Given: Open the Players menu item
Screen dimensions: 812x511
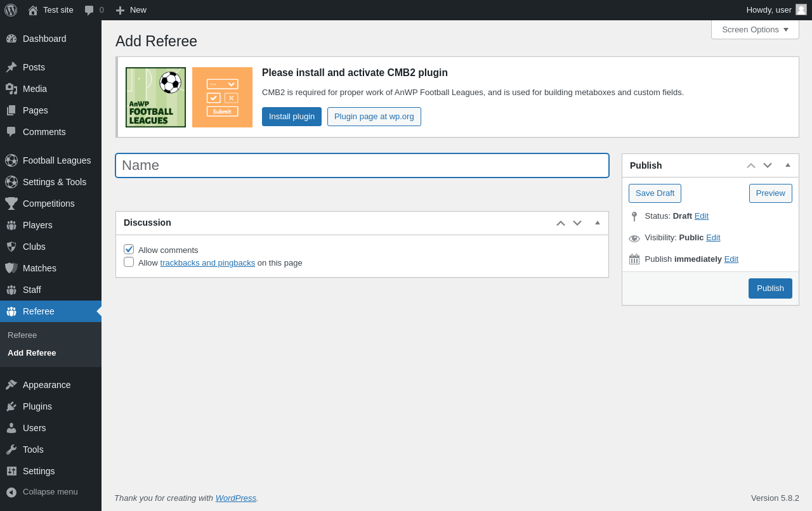Looking at the screenshot, I should (x=37, y=225).
